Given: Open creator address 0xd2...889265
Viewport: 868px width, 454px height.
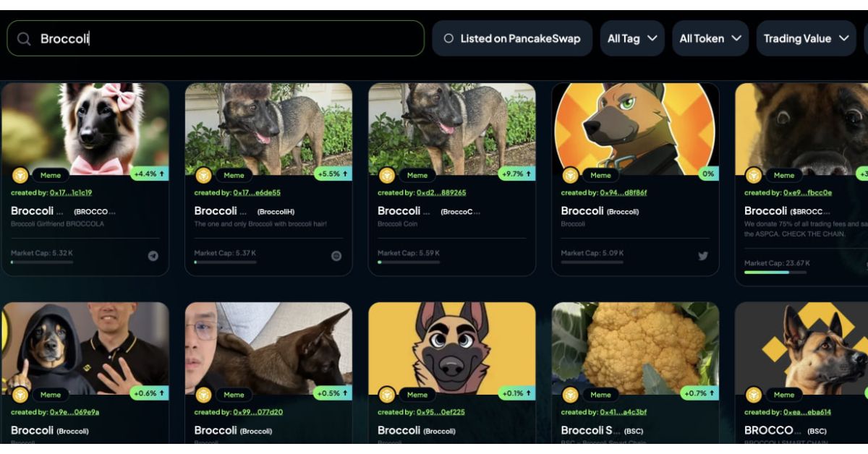Looking at the screenshot, I should click(x=441, y=193).
